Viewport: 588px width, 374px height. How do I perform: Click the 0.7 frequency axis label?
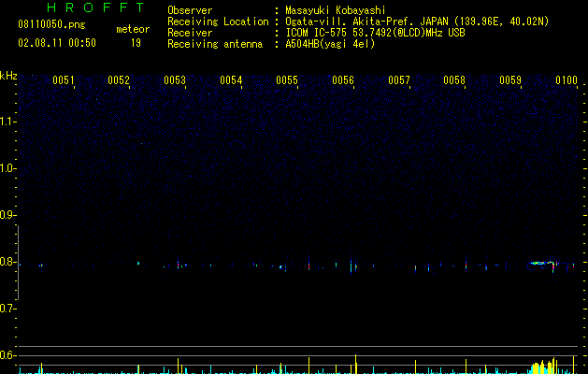click(x=7, y=309)
